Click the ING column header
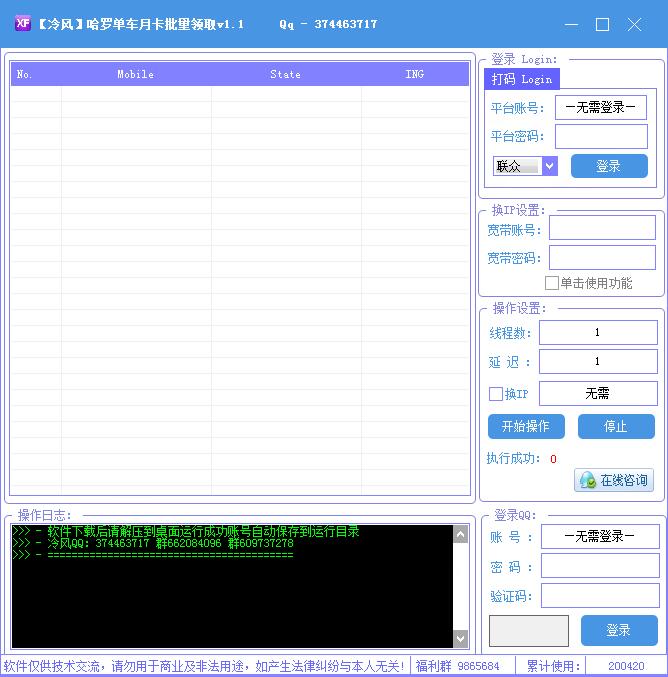This screenshot has height=677, width=668. click(x=415, y=74)
